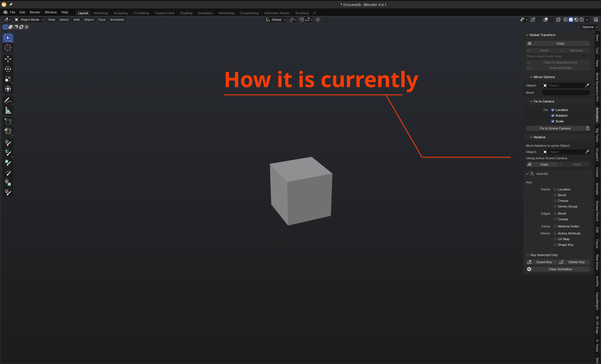Viewport: 601px width, 364px height.
Task: Open the Tool sidebar tab
Action: point(597,51)
